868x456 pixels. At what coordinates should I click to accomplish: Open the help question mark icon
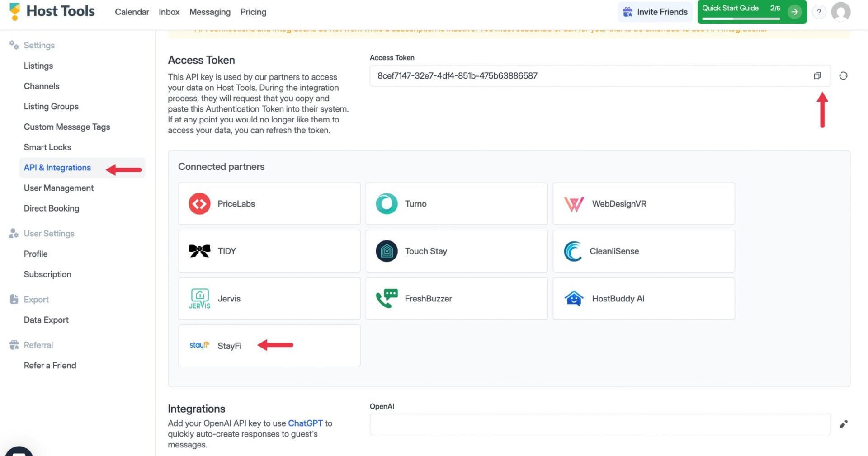[819, 12]
